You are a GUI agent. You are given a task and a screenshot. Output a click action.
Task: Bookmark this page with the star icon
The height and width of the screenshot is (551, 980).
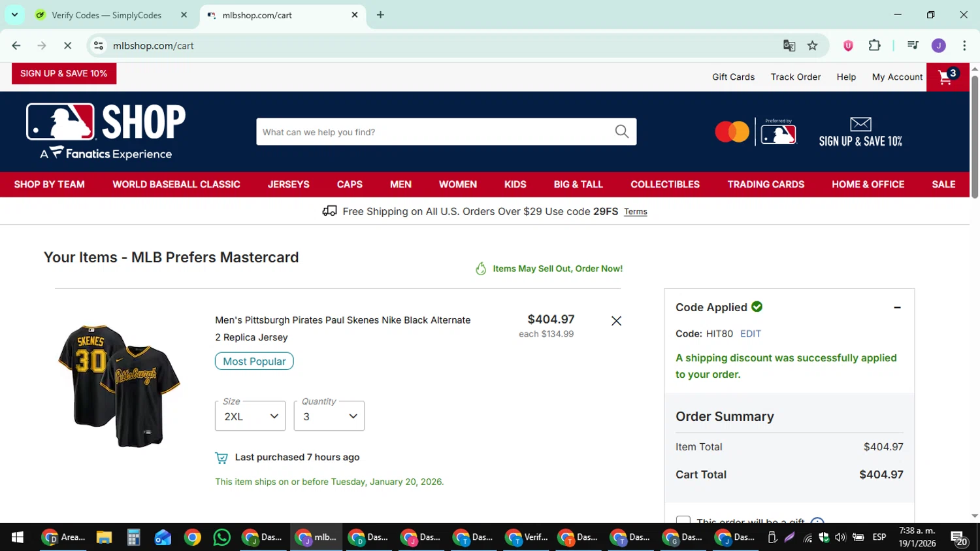coord(812,46)
